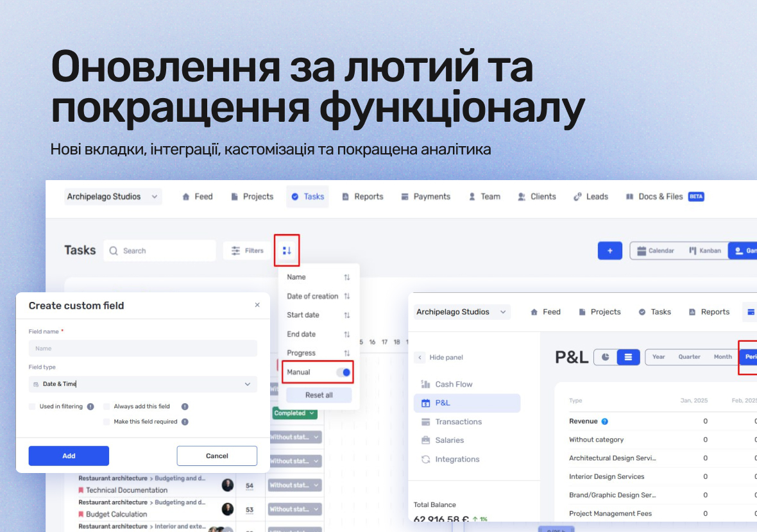Open status dropdown for Budget Calculation row

295,510
